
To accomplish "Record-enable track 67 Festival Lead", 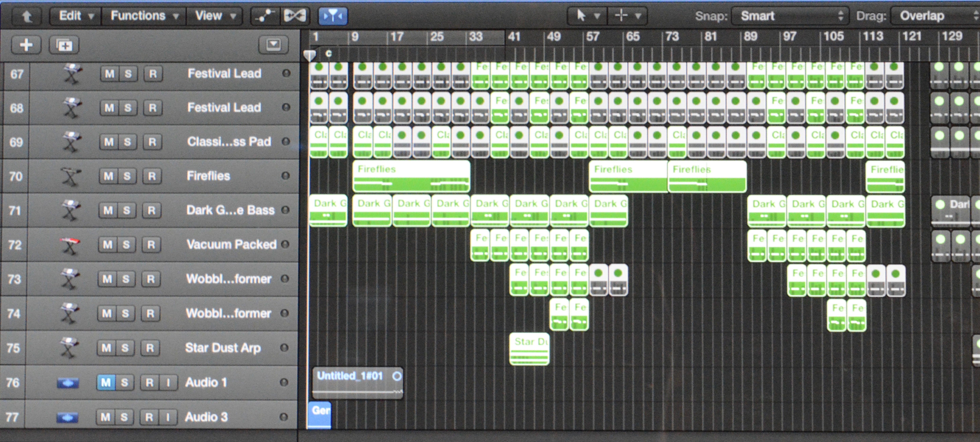I will tap(153, 74).
